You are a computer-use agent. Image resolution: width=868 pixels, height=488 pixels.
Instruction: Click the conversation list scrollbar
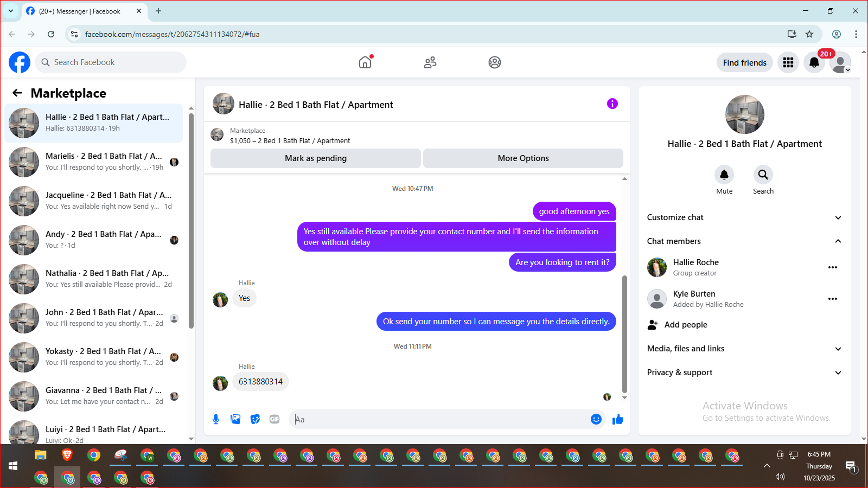pyautogui.click(x=191, y=221)
